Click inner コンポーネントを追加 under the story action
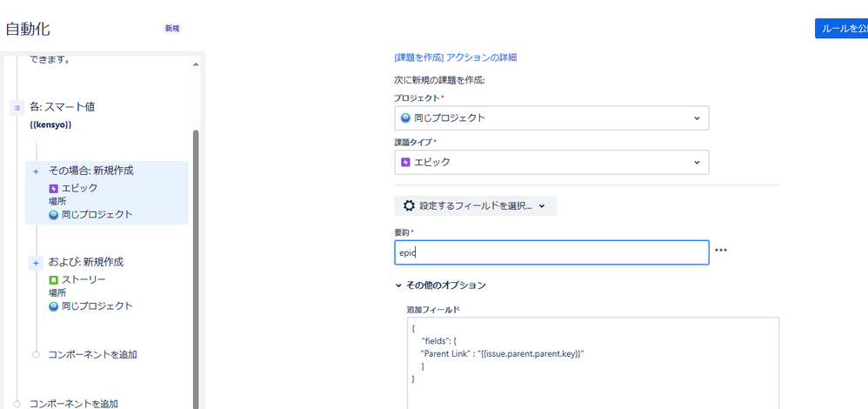The height and width of the screenshot is (409, 868). tap(92, 355)
